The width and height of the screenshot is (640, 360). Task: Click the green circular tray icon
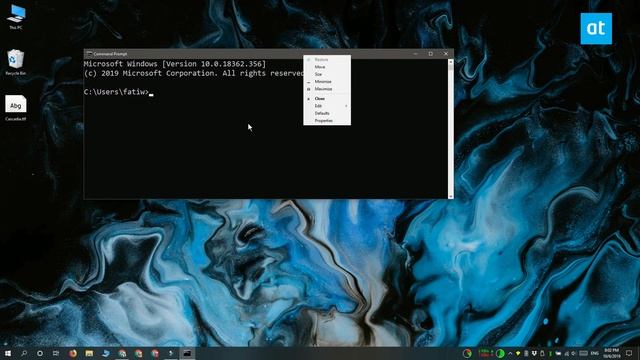[x=500, y=353]
